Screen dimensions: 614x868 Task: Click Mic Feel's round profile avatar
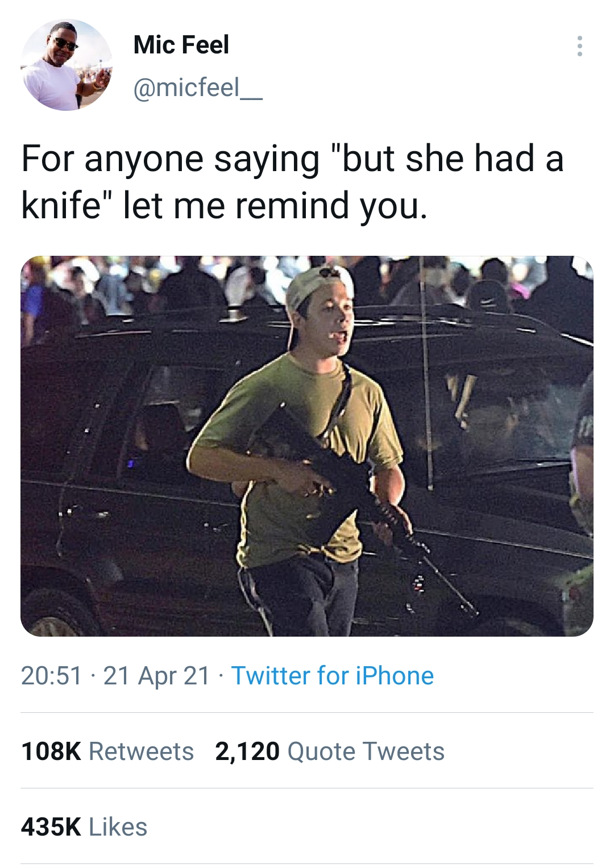point(66,65)
